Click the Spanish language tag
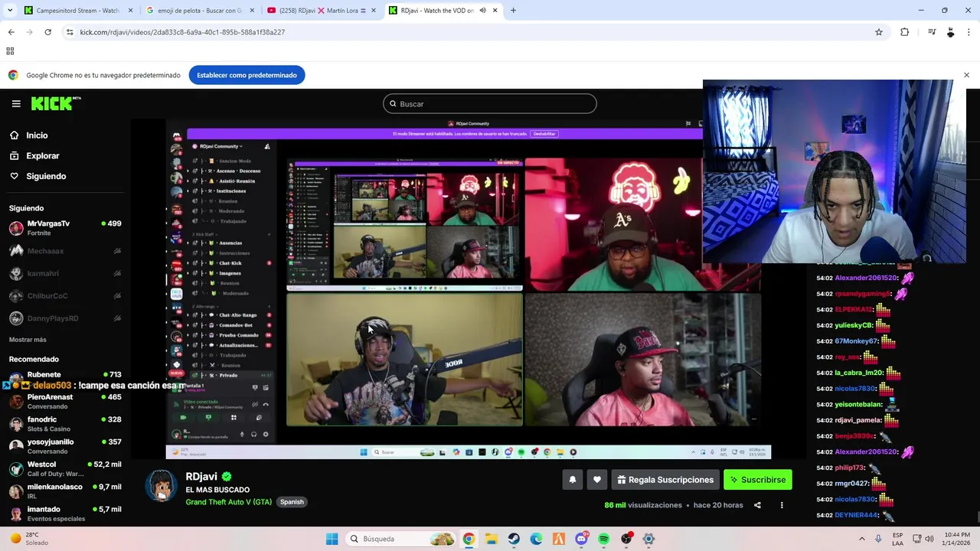The image size is (980, 551). (x=292, y=502)
